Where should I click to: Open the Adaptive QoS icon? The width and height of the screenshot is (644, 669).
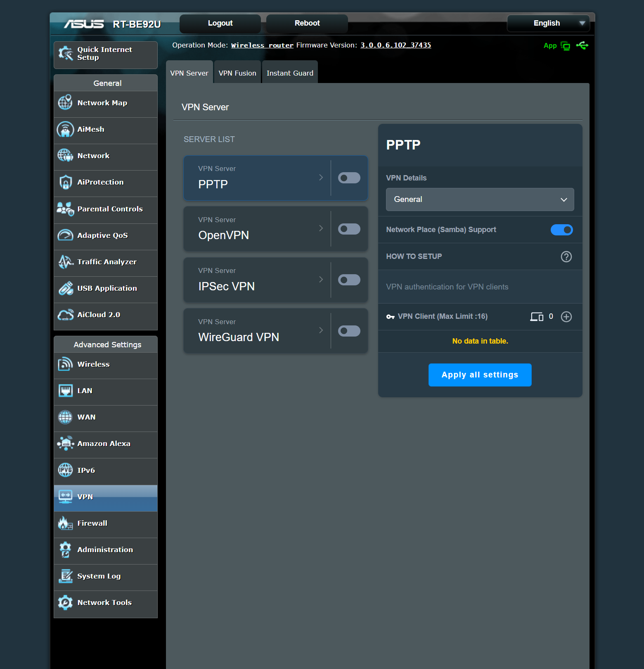tap(65, 235)
